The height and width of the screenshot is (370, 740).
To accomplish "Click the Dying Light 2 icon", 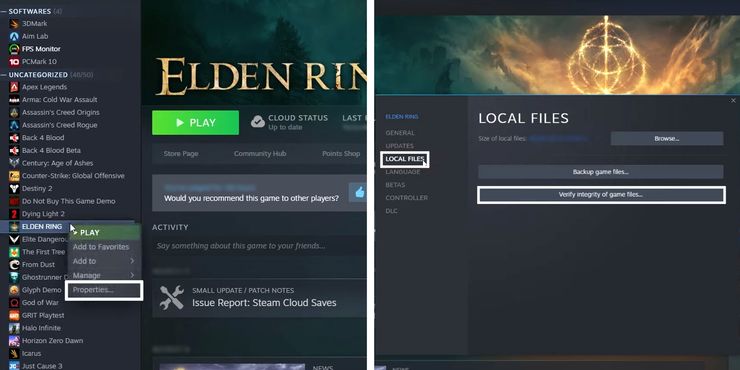I will coord(14,214).
